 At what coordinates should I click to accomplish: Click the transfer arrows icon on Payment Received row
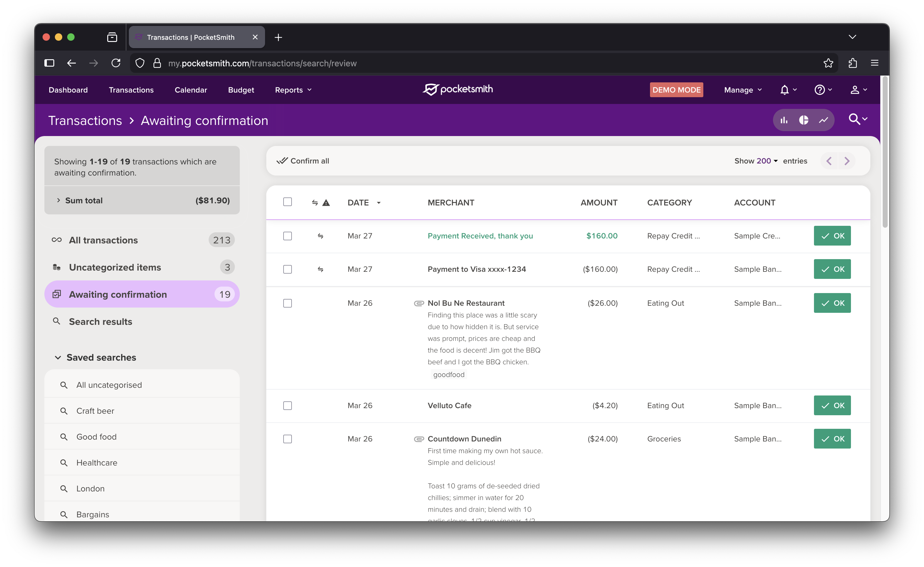coord(320,236)
